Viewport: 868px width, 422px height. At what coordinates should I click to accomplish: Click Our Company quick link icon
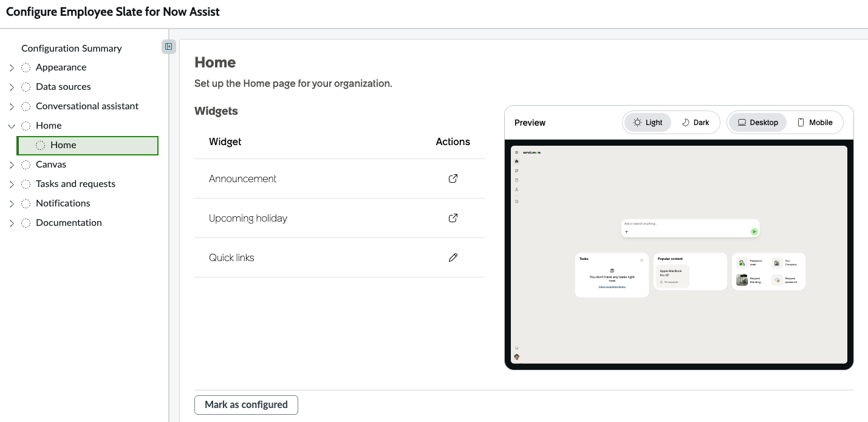click(x=777, y=263)
